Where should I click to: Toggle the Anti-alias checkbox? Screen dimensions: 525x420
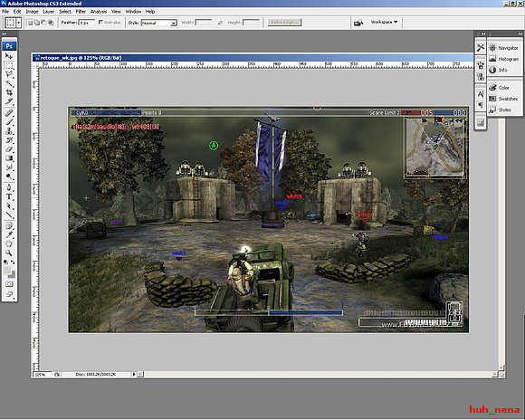pos(100,22)
